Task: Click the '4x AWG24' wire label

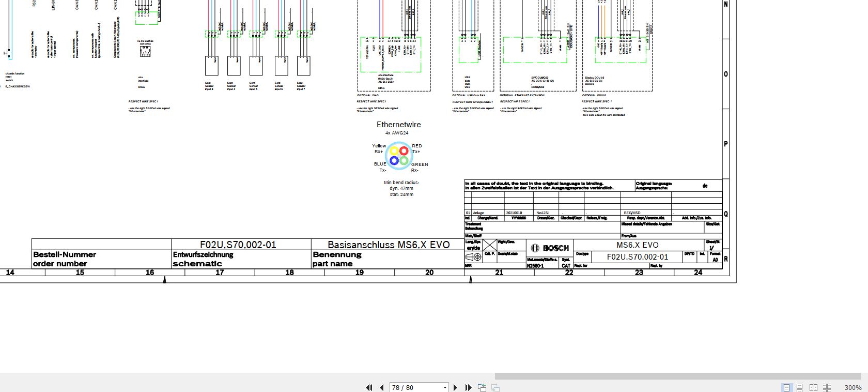Action: [397, 133]
